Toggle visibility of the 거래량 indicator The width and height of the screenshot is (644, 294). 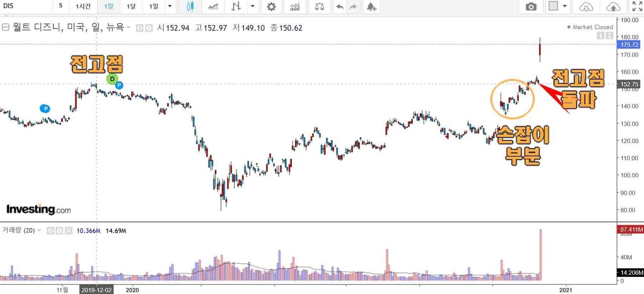click(x=50, y=231)
